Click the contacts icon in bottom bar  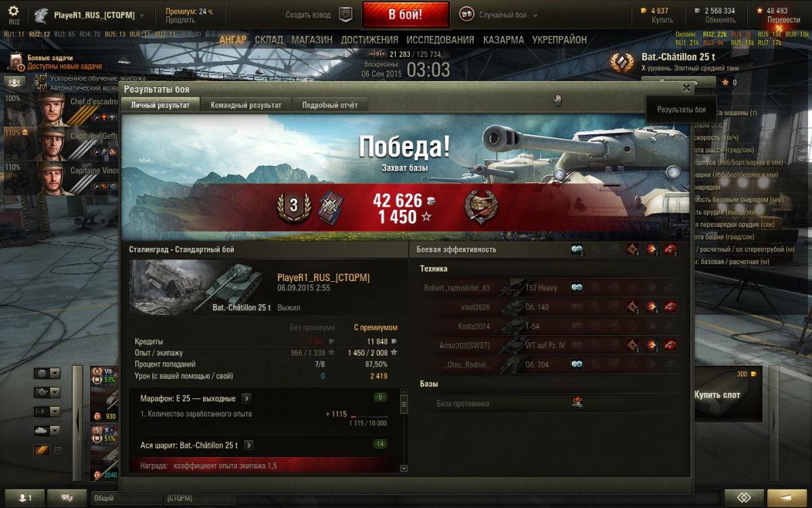click(24, 498)
